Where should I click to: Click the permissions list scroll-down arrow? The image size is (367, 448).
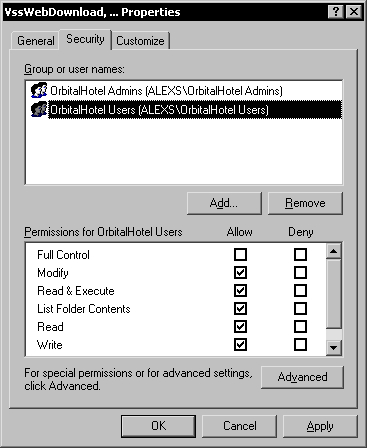(x=334, y=348)
